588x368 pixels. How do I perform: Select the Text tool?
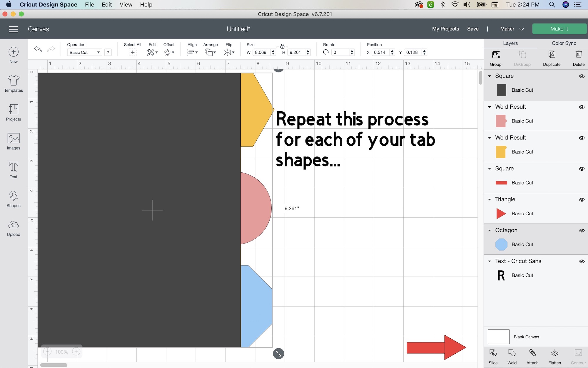[x=14, y=170]
